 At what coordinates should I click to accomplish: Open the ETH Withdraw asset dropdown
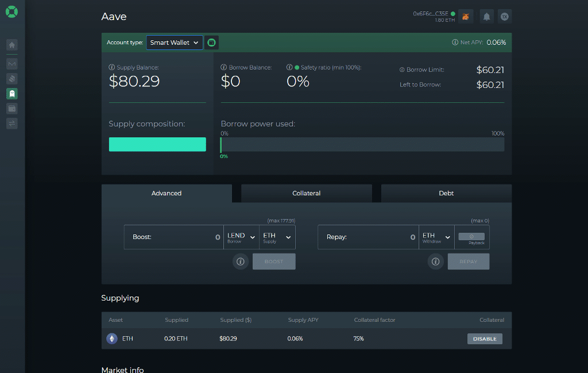pyautogui.click(x=436, y=237)
